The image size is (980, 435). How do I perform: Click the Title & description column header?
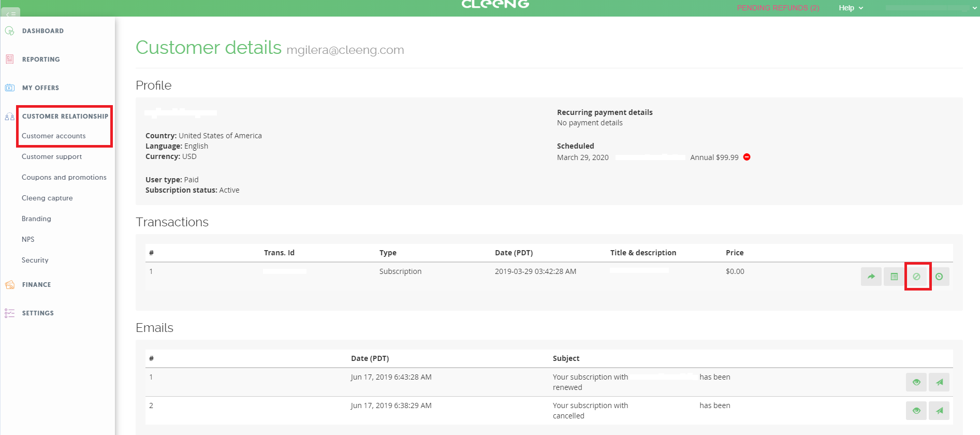tap(643, 253)
